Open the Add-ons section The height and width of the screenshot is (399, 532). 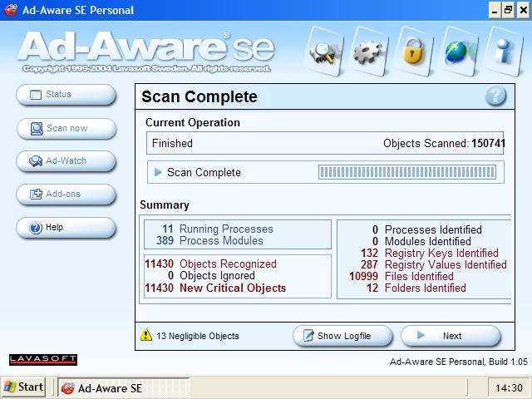66,194
